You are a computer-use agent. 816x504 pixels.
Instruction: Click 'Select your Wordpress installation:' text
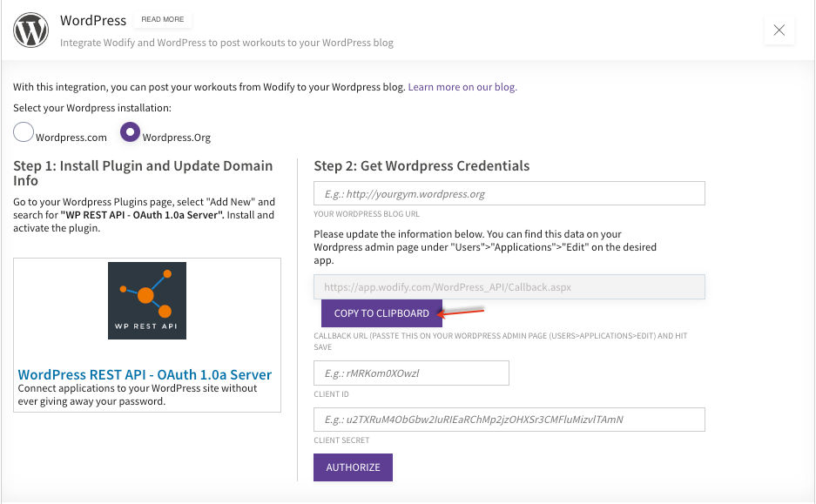(92, 108)
